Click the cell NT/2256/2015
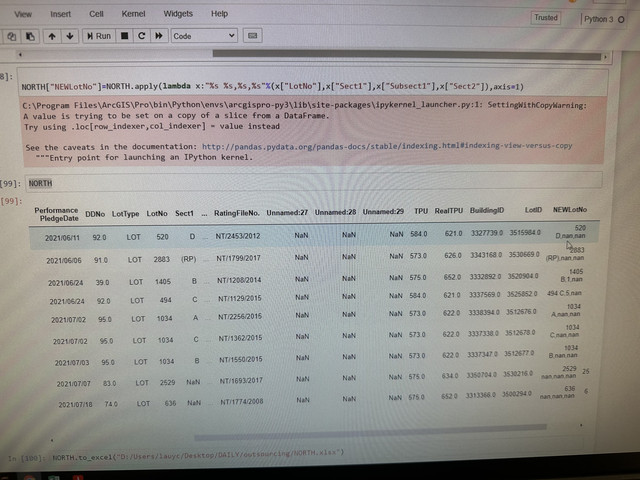Image resolution: width=640 pixels, height=480 pixels. click(240, 316)
